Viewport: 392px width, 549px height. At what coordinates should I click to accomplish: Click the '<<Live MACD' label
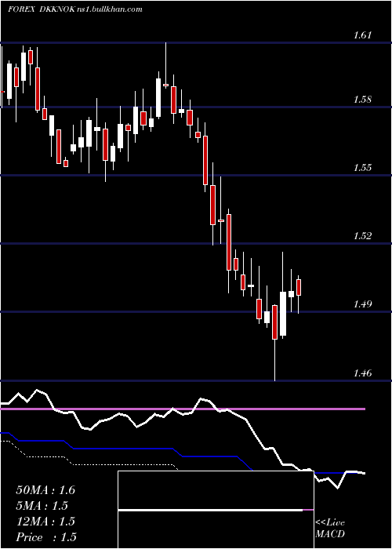(x=330, y=529)
